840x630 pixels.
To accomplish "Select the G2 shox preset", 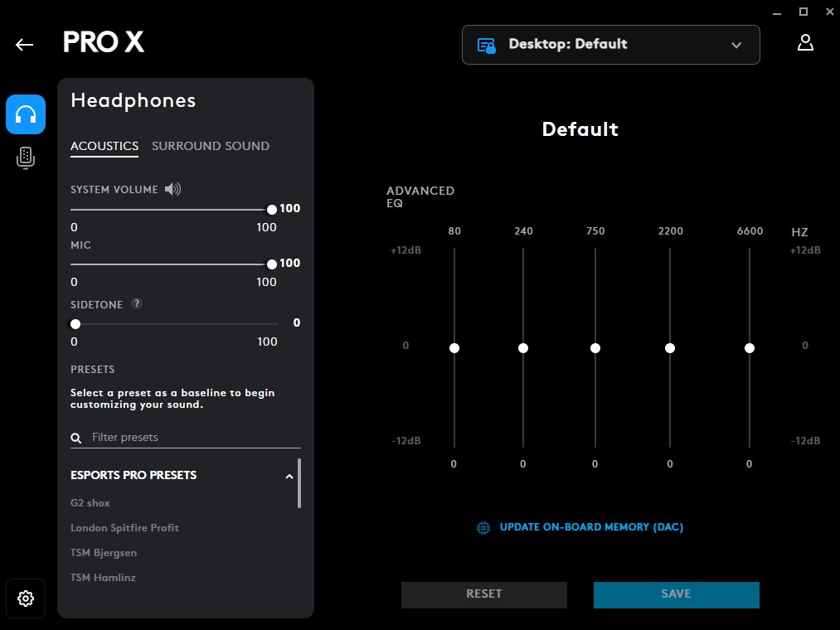I will click(x=90, y=503).
